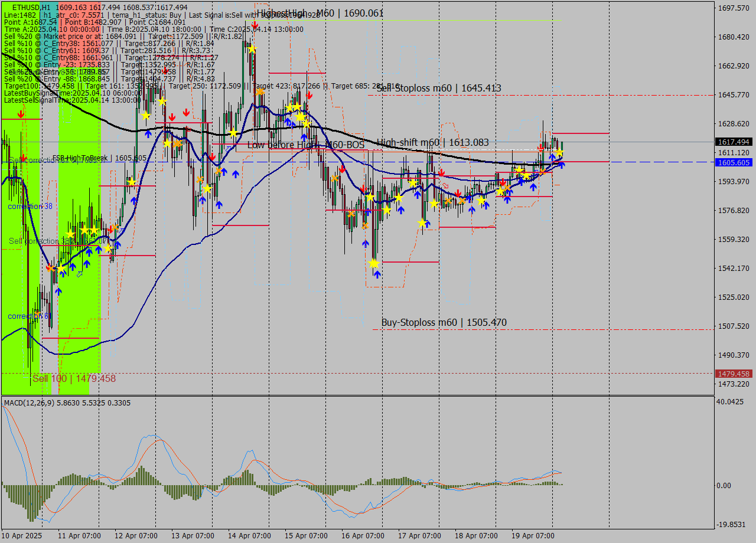
Task: Click the 1473.220 price axis value
Action: click(734, 384)
